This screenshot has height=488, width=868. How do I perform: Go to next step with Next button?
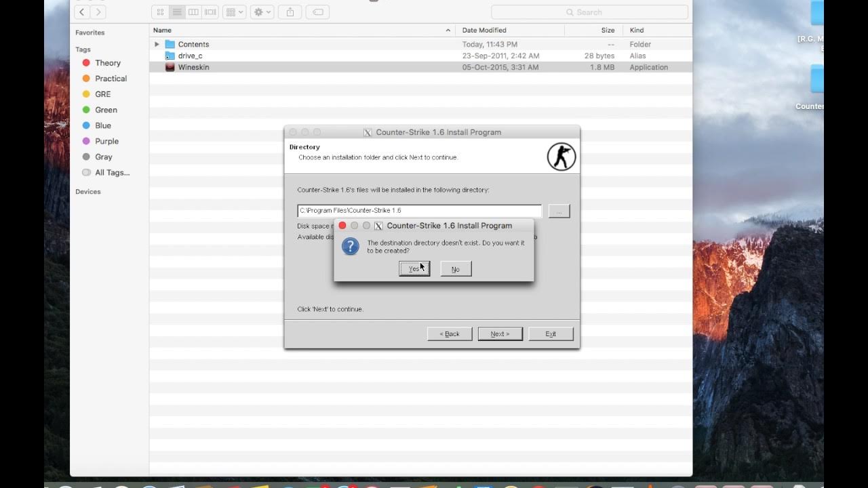tap(500, 333)
